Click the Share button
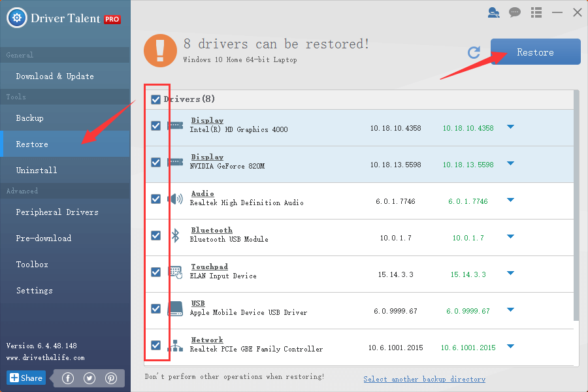The width and height of the screenshot is (588, 392). (x=26, y=378)
